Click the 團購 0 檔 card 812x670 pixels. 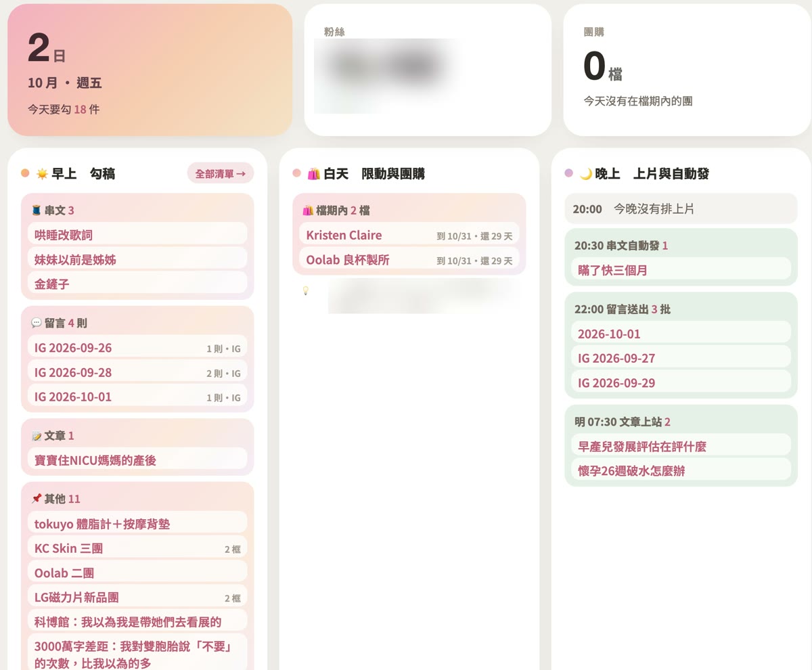(687, 70)
